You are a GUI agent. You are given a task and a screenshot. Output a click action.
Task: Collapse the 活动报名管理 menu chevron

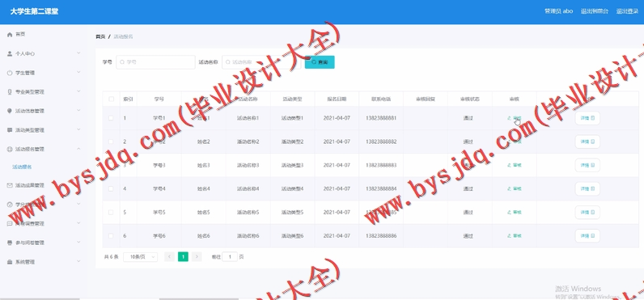pyautogui.click(x=78, y=149)
